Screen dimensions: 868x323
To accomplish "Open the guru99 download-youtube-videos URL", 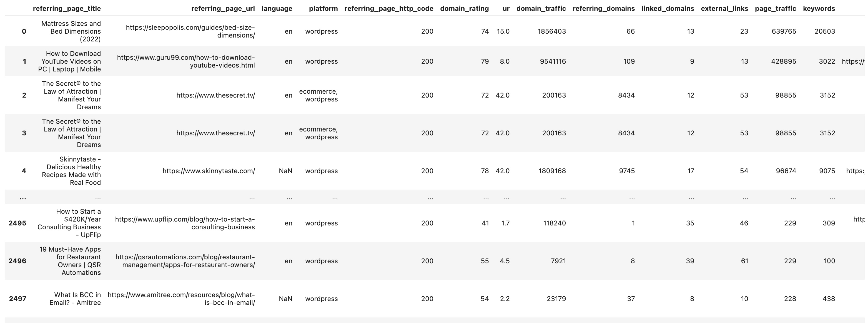I will point(186,61).
